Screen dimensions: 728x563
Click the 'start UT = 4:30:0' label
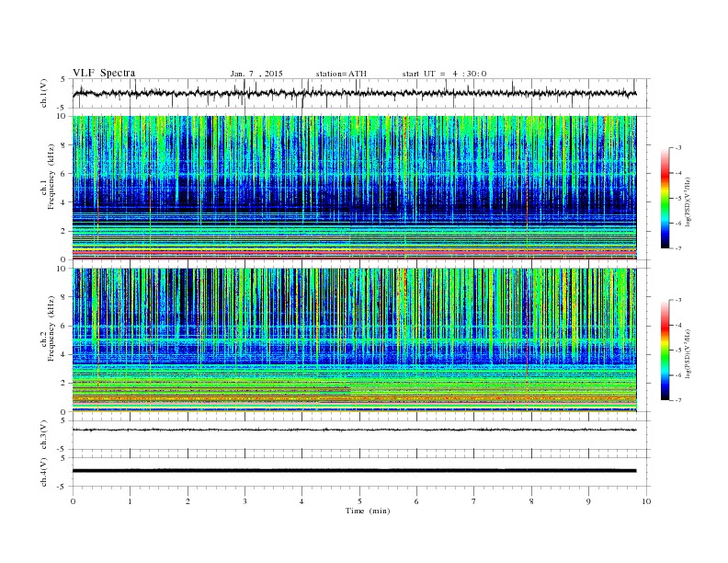pyautogui.click(x=444, y=74)
